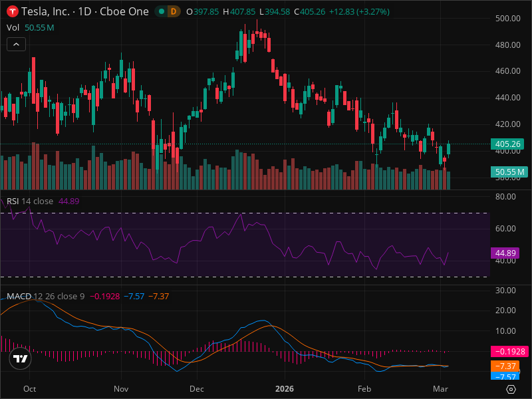
Task: Click the blue −7.57 axis label
Action: click(505, 376)
